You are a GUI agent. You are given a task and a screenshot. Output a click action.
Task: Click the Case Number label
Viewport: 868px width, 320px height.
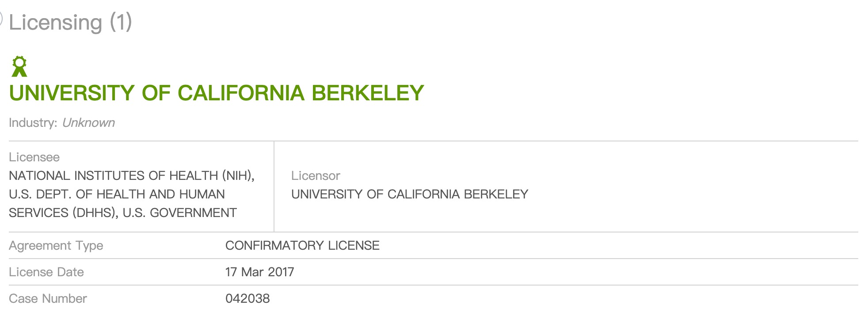[x=48, y=299]
